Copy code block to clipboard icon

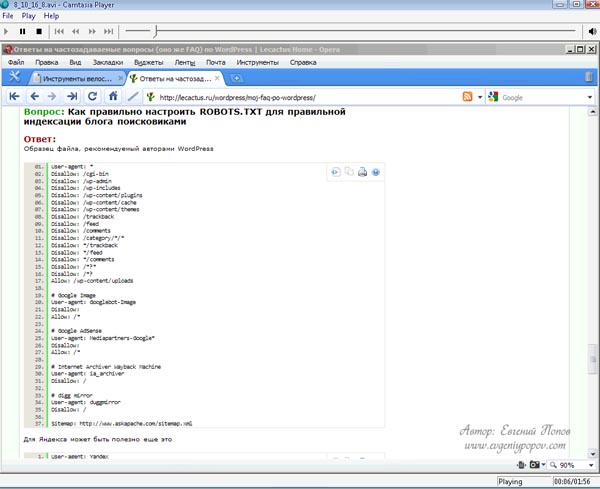pos(349,172)
